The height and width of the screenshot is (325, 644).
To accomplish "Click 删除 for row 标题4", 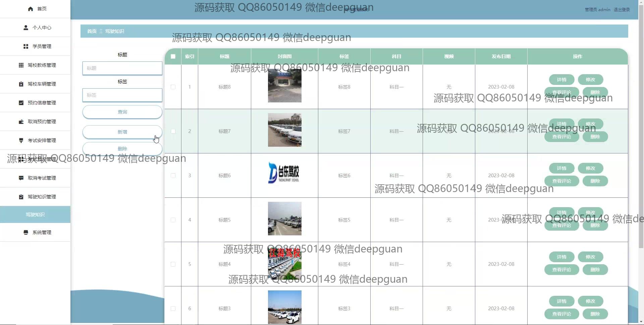I will click(595, 270).
